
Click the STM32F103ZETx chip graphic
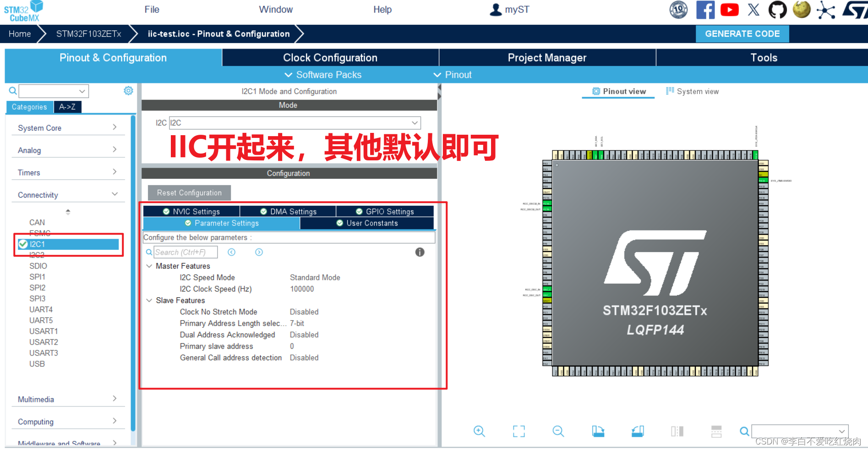tap(655, 263)
